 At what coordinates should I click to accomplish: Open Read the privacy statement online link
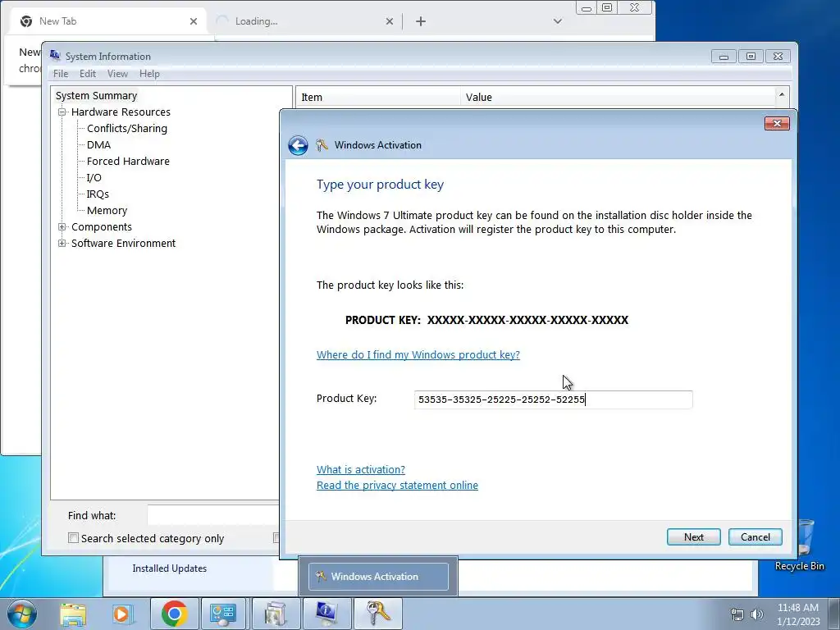tap(397, 485)
